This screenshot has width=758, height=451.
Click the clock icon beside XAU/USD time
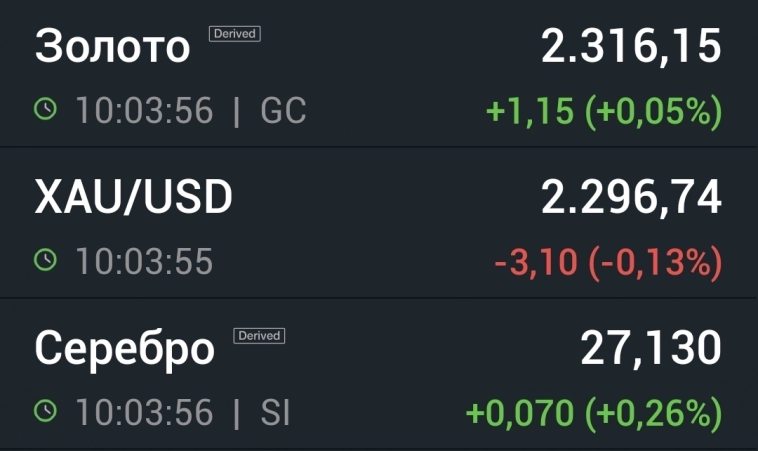coord(45,262)
